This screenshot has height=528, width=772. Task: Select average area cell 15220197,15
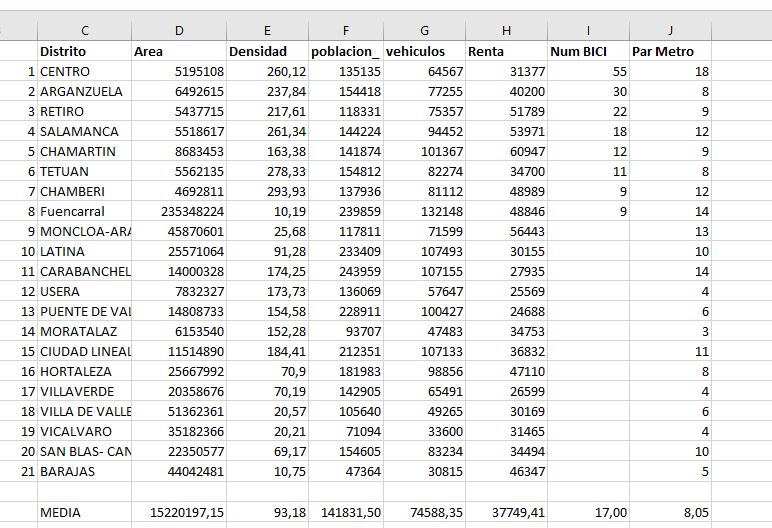click(179, 512)
